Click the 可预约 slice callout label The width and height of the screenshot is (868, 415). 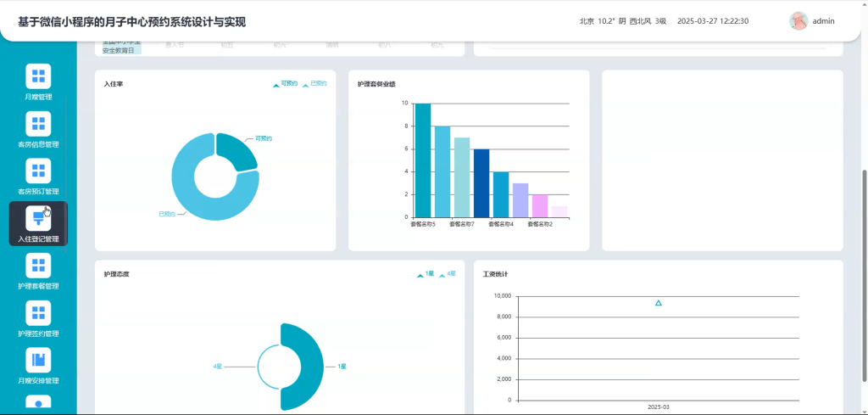[x=264, y=138]
